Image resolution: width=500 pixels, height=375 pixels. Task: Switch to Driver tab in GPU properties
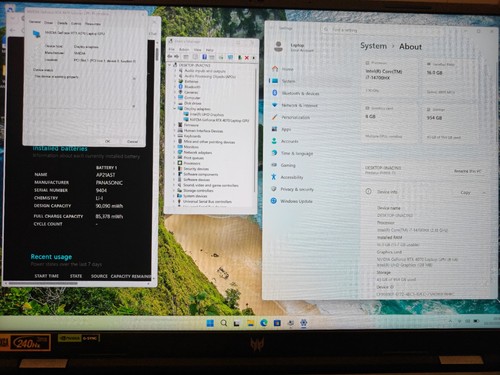tap(49, 23)
